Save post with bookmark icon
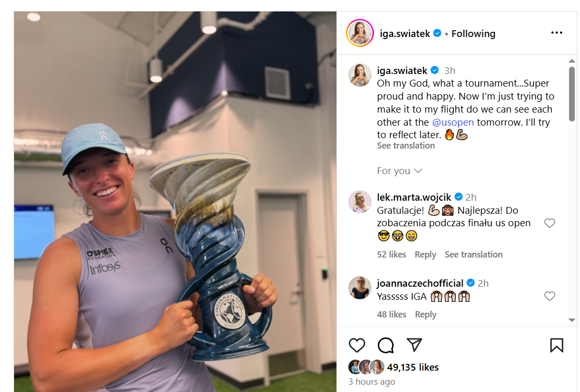Image resolution: width=580 pixels, height=392 pixels. click(x=557, y=346)
